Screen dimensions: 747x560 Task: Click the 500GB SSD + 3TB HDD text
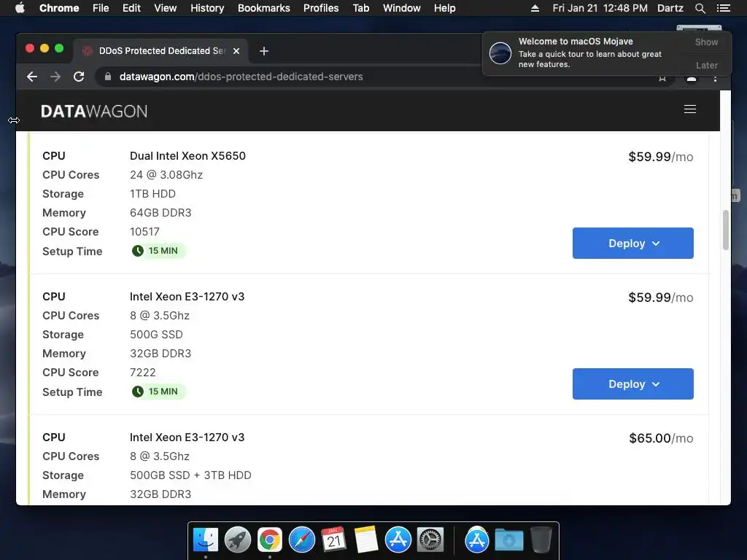tap(190, 475)
